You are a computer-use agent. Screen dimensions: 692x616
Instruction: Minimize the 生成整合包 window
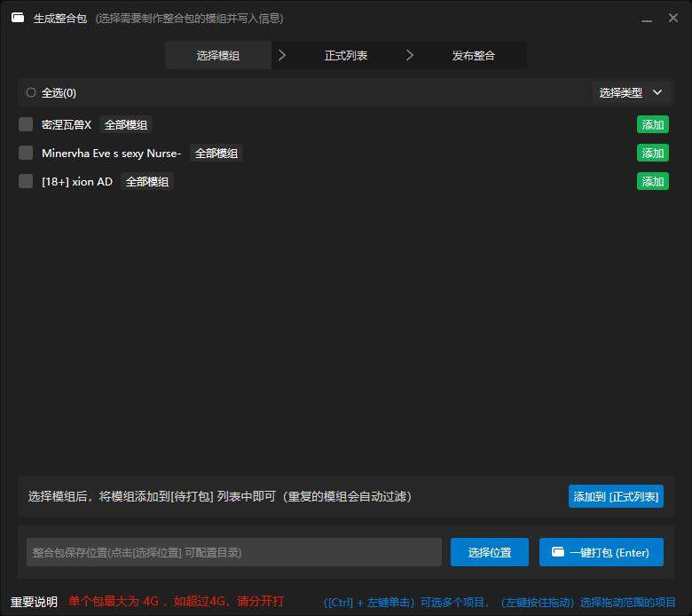[x=647, y=18]
